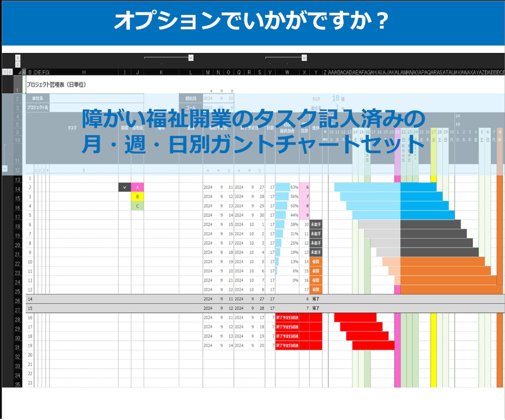Viewport: 505px width, 420px height.
Task: Click 完了 status in task 14 row
Action: pos(316,299)
